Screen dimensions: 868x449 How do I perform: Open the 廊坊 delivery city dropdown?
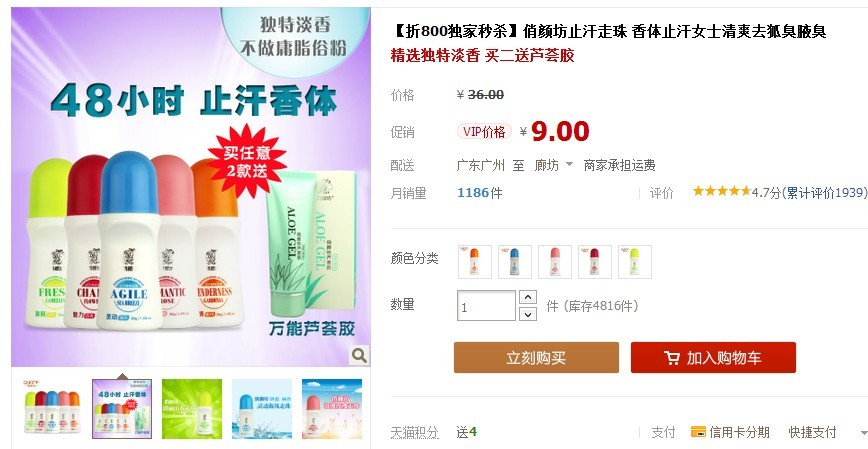(x=553, y=165)
